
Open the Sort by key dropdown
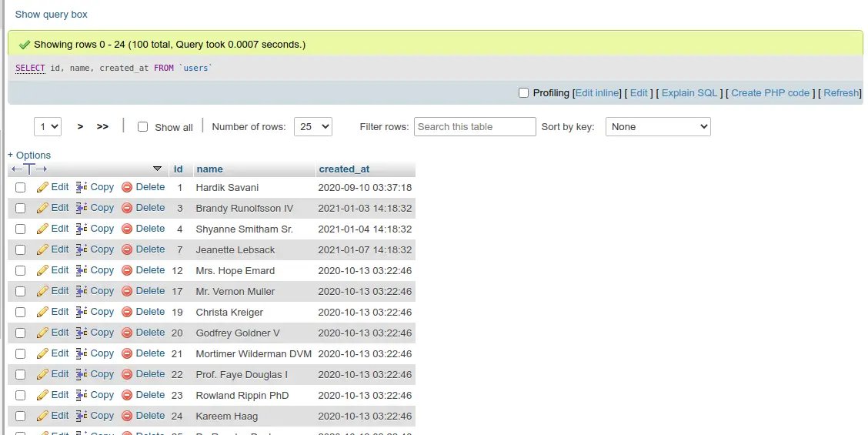[658, 127]
